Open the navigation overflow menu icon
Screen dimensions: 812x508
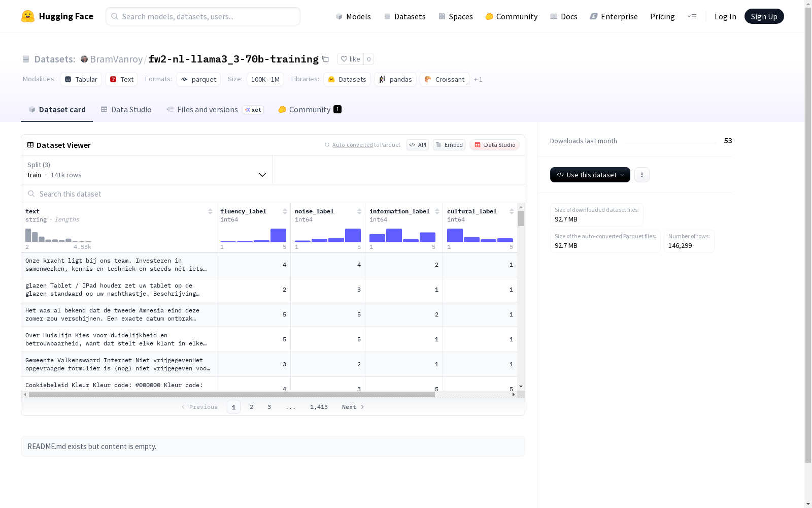tap(692, 16)
